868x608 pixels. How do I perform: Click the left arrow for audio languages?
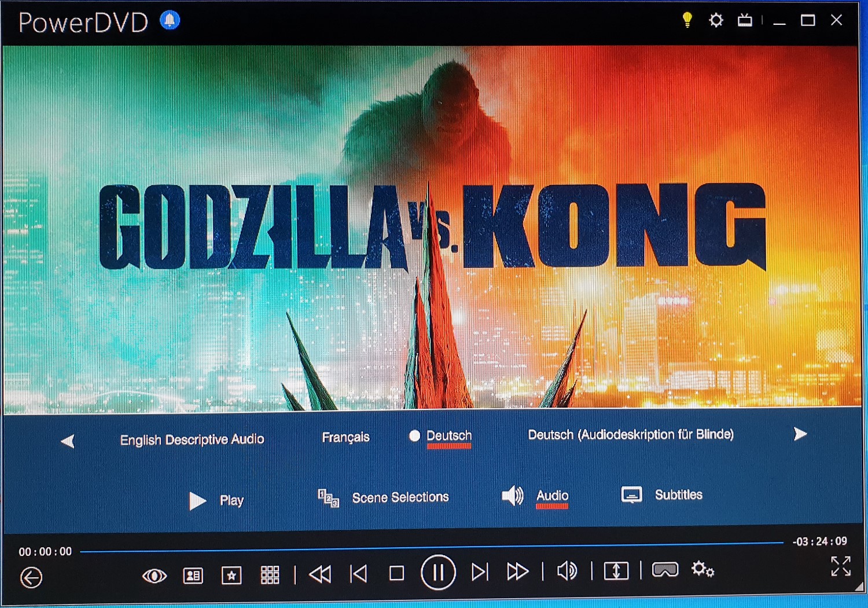pos(68,441)
